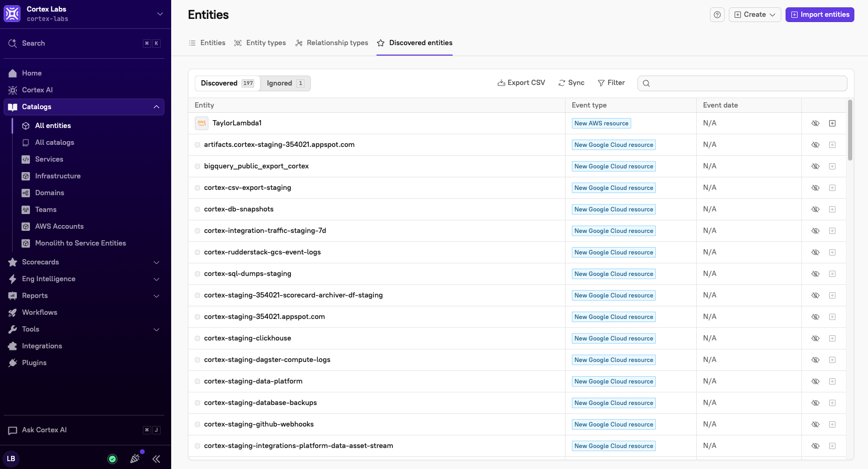Open Infrastructure catalog in sidebar

[58, 176]
